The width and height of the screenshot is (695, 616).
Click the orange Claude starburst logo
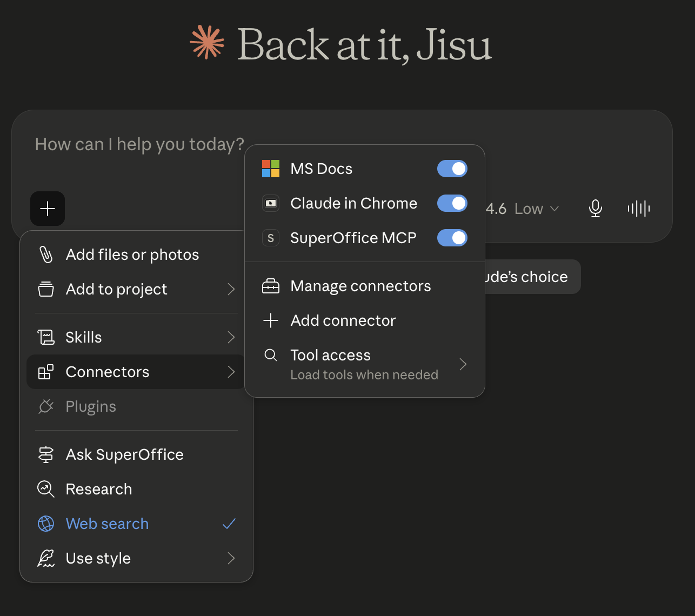coord(207,42)
